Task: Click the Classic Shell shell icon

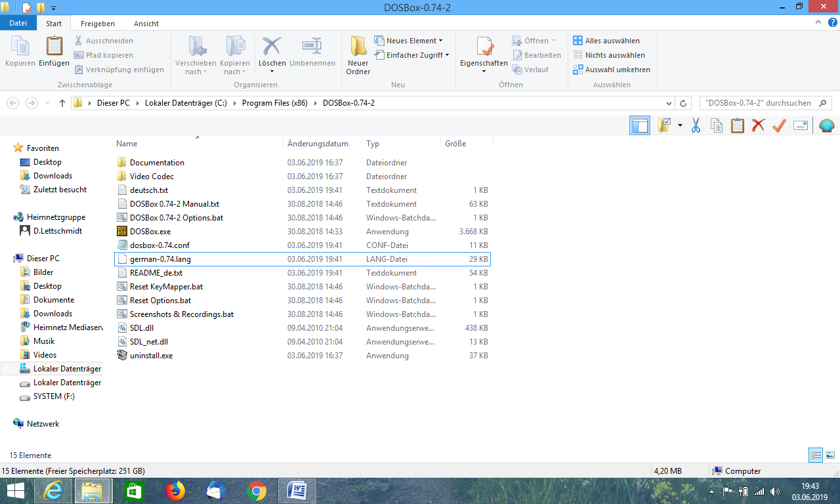Action: pyautogui.click(x=826, y=125)
